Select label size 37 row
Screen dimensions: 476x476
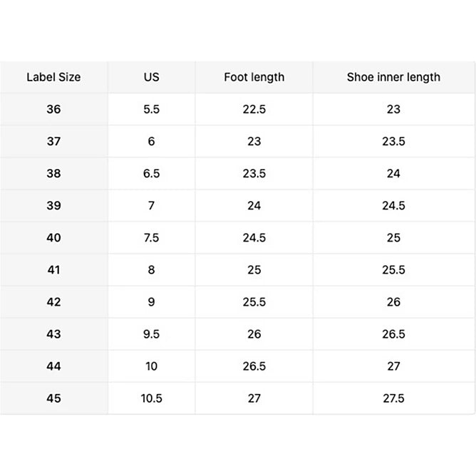tap(237, 142)
